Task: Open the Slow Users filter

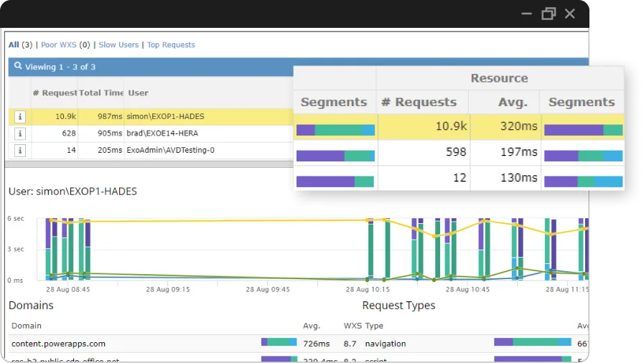Action: tap(118, 44)
